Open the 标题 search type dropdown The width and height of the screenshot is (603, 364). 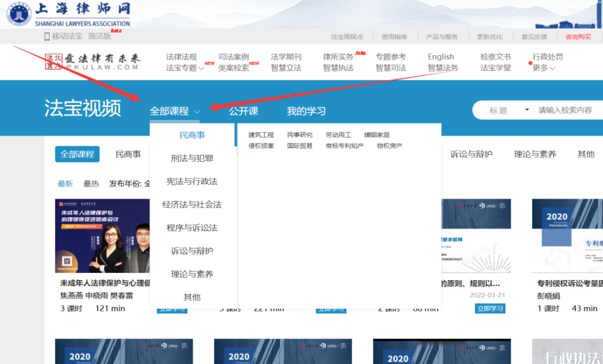pos(509,111)
